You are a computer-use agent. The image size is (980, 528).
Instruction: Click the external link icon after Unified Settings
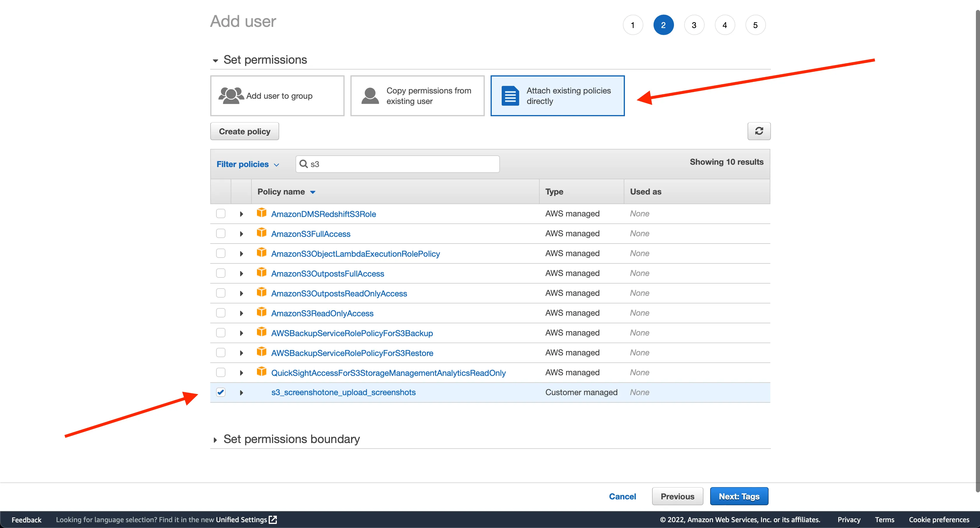coord(273,520)
